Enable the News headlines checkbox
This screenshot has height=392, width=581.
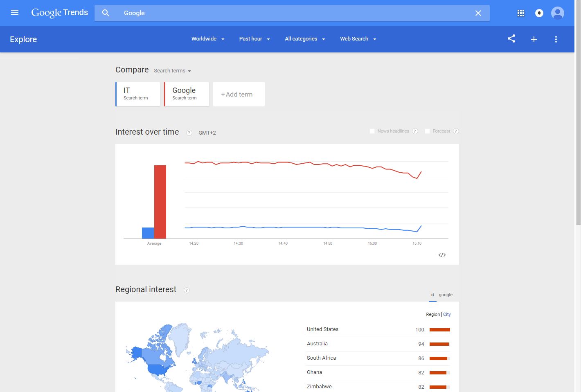pos(372,131)
